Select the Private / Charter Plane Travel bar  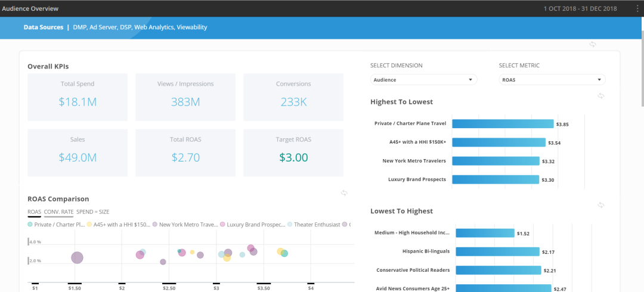pyautogui.click(x=503, y=124)
